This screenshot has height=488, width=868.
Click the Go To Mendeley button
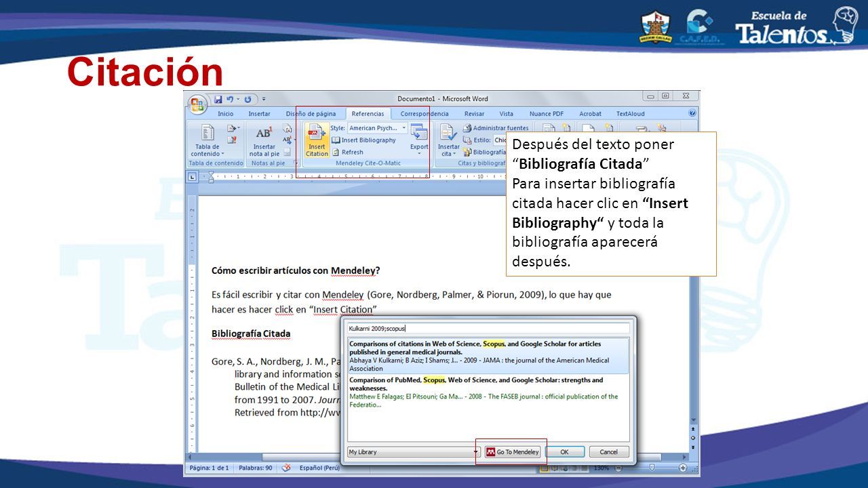click(x=512, y=452)
